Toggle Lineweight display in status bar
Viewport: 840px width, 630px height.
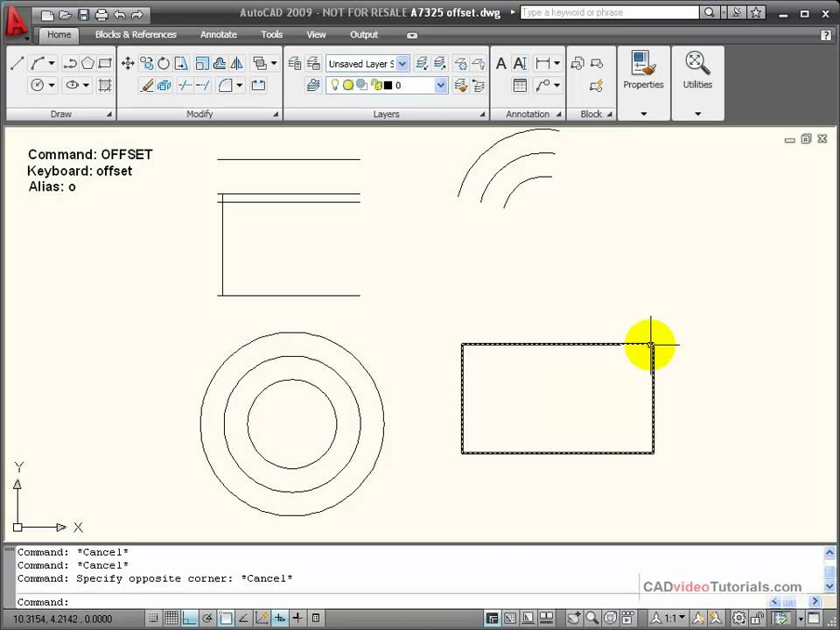(297, 619)
